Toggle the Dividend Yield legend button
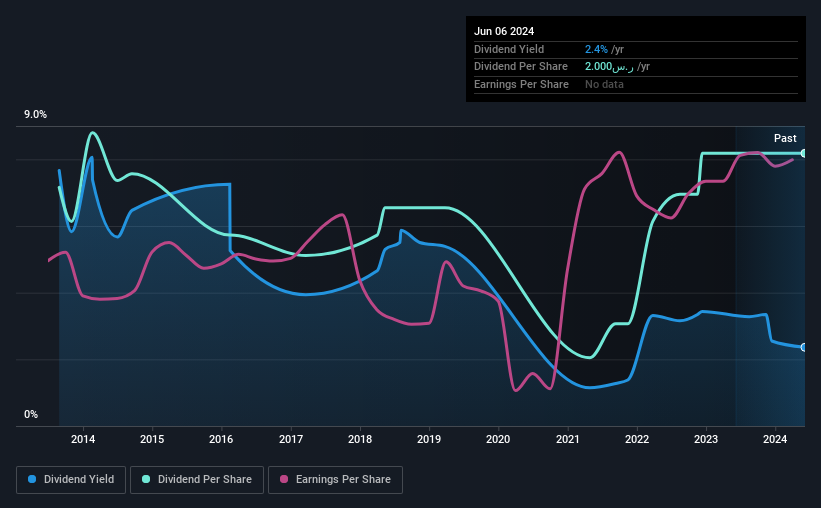821x508 pixels. point(71,480)
